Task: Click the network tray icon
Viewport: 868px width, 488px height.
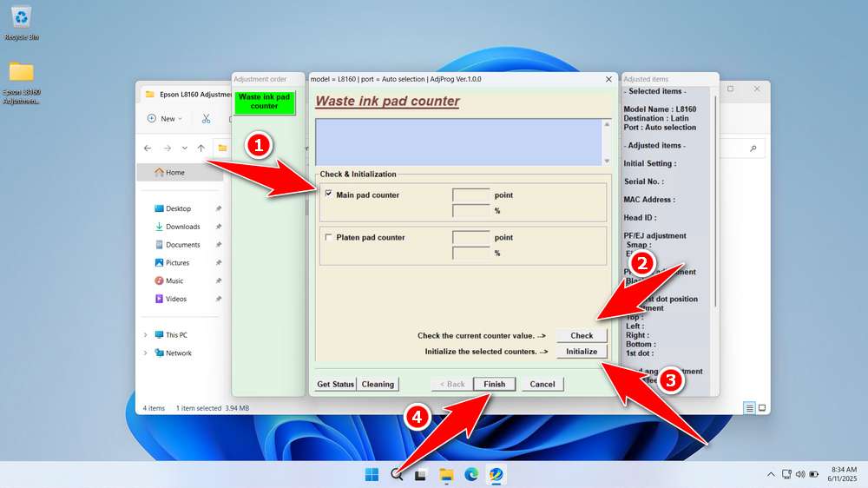Action: tap(786, 474)
